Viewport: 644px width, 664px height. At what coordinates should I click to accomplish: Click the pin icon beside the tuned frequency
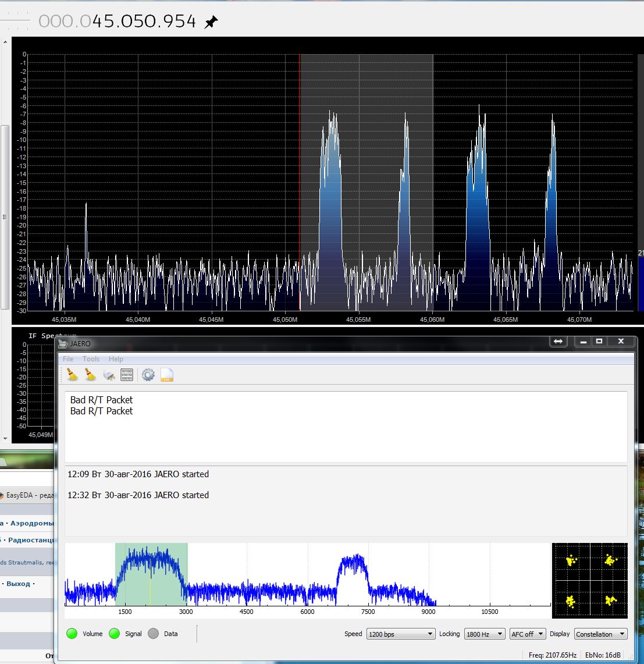[211, 22]
